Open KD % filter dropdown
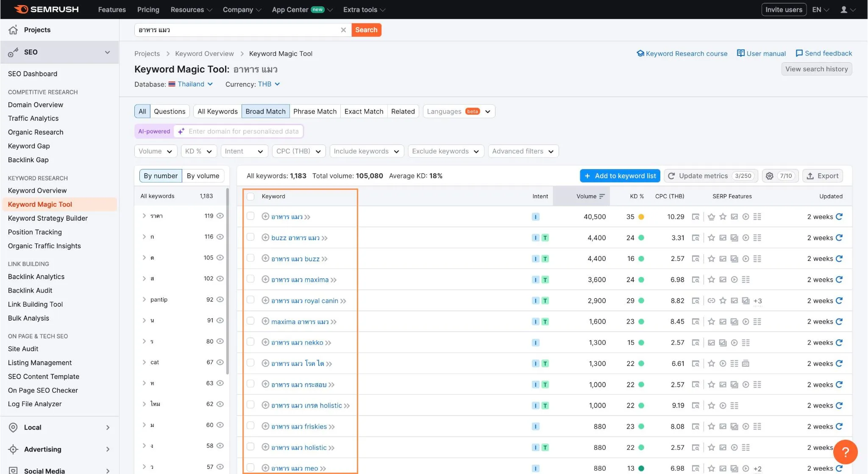The width and height of the screenshot is (868, 474). click(199, 151)
